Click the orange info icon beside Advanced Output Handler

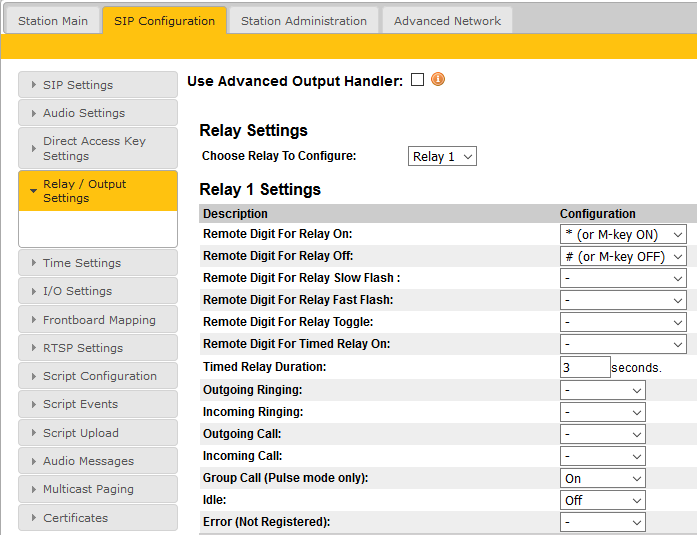pos(437,80)
